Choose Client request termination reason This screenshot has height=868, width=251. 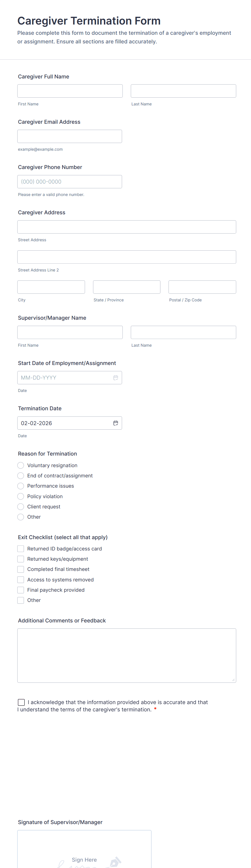pos(21,507)
